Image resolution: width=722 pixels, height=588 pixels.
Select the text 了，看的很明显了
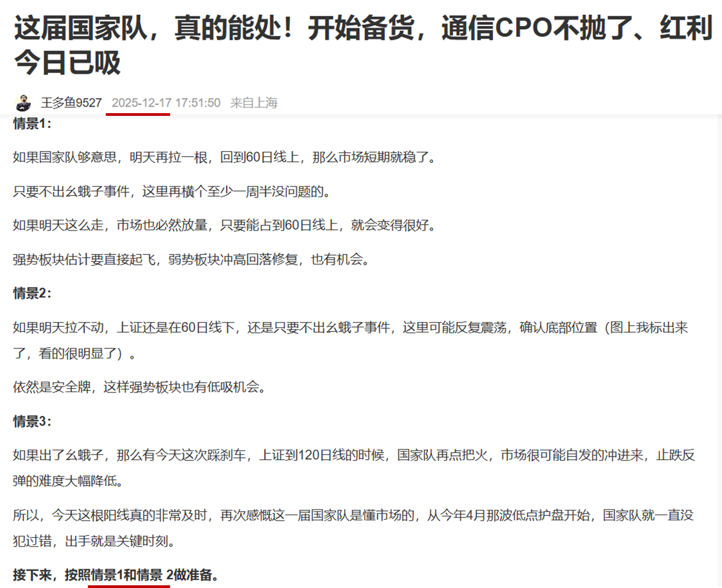(75, 354)
